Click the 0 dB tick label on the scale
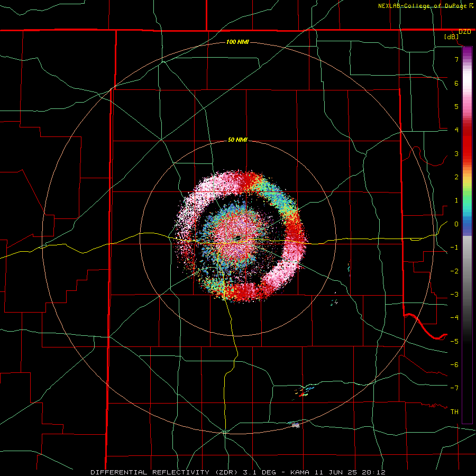476x476 pixels. coord(456,224)
